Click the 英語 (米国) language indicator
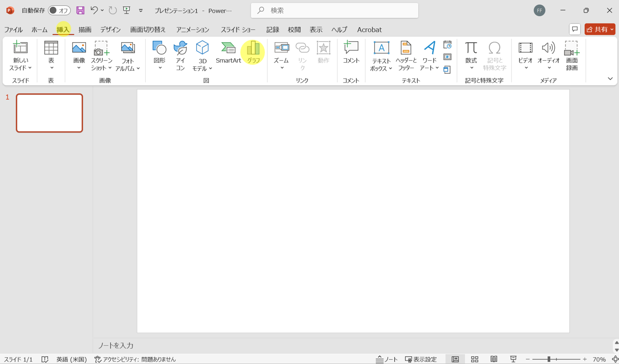 pos(72,359)
